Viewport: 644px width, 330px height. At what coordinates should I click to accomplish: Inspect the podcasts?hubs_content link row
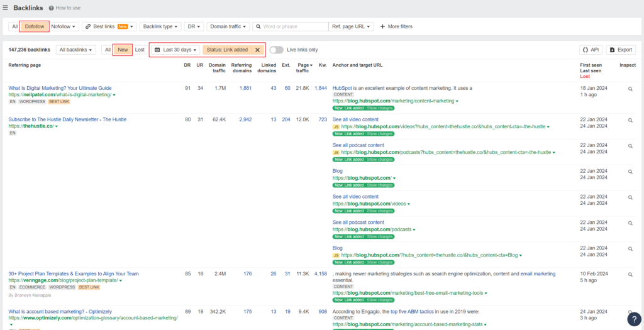630,146
